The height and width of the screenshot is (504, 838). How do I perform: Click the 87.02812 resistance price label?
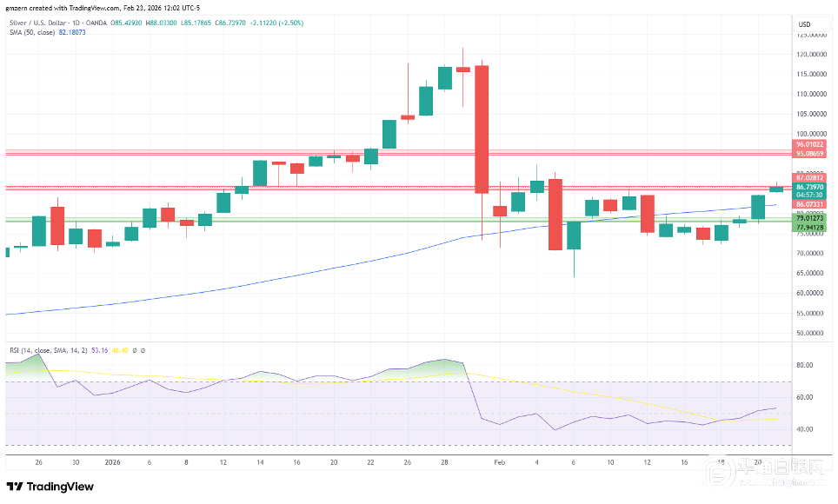click(808, 178)
